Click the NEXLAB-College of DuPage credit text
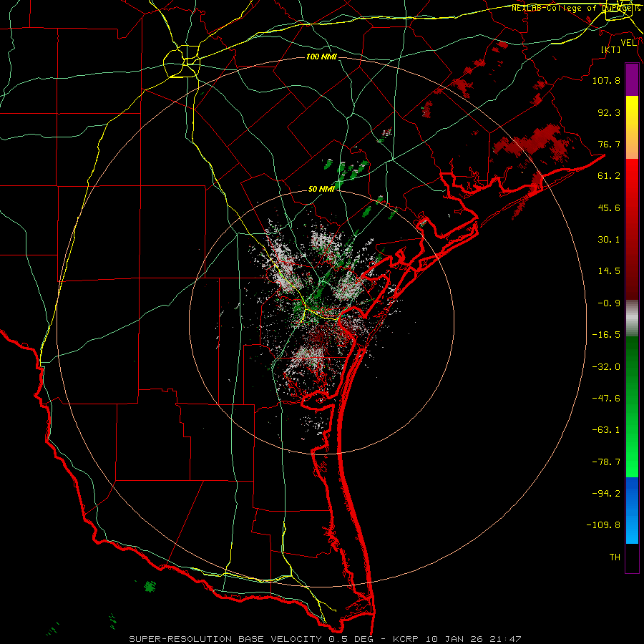The width and height of the screenshot is (644, 644). click(x=575, y=8)
